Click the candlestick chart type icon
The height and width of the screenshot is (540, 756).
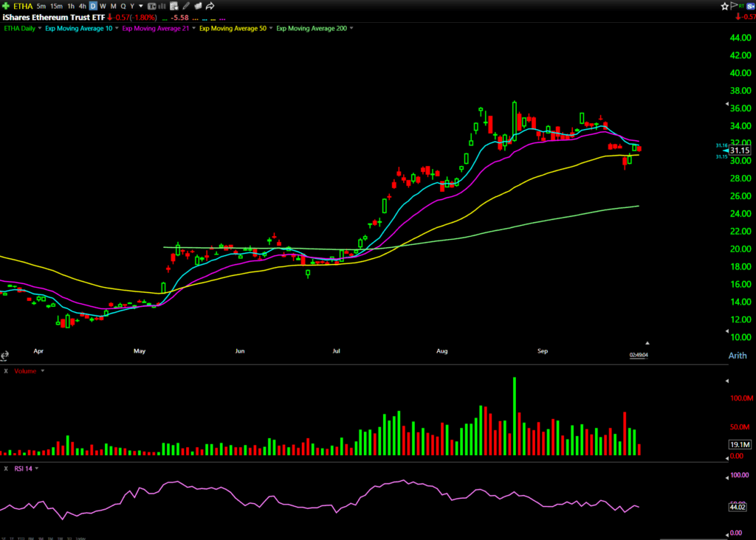click(x=152, y=6)
